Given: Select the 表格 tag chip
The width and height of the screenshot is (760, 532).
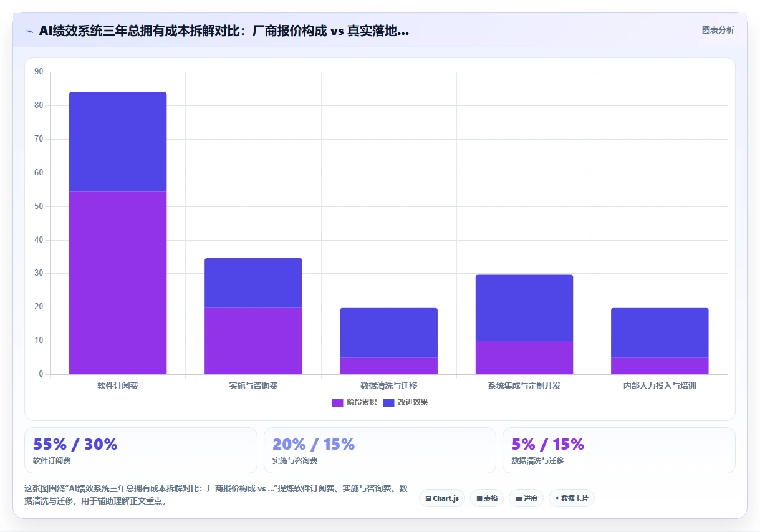Looking at the screenshot, I should point(487,498).
